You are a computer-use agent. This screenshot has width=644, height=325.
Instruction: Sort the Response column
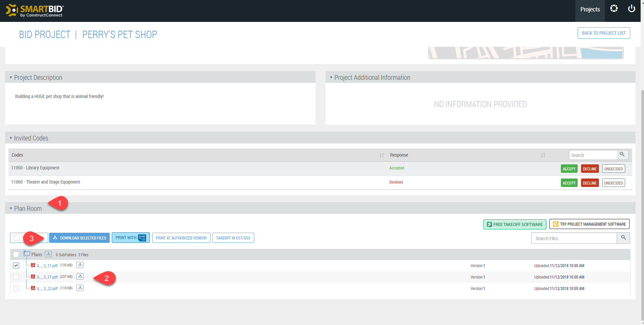tap(543, 155)
